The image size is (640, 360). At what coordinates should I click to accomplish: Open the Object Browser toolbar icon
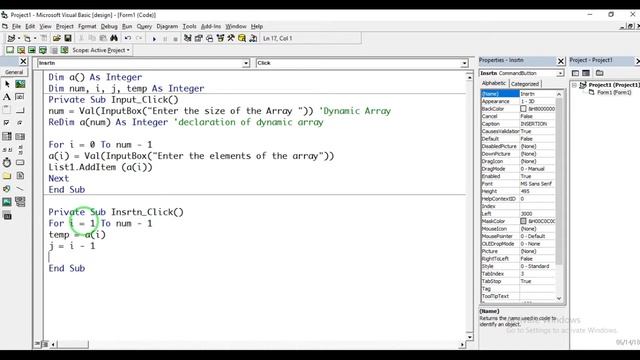220,38
